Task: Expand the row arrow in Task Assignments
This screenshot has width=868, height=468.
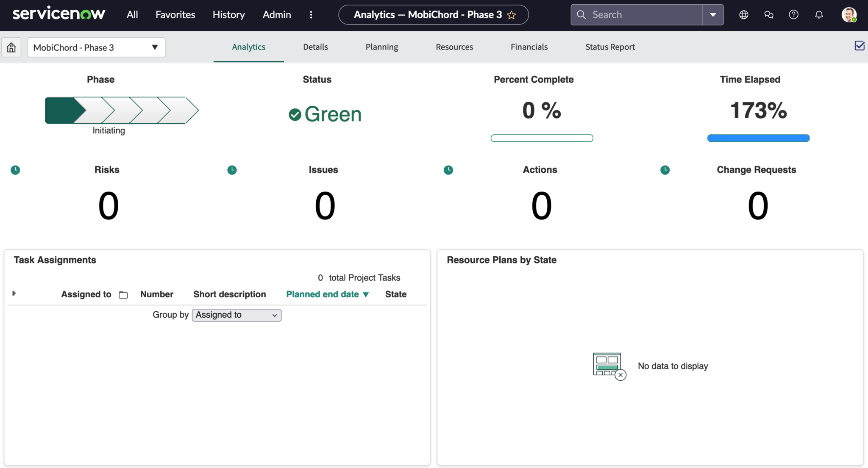Action: (x=14, y=293)
